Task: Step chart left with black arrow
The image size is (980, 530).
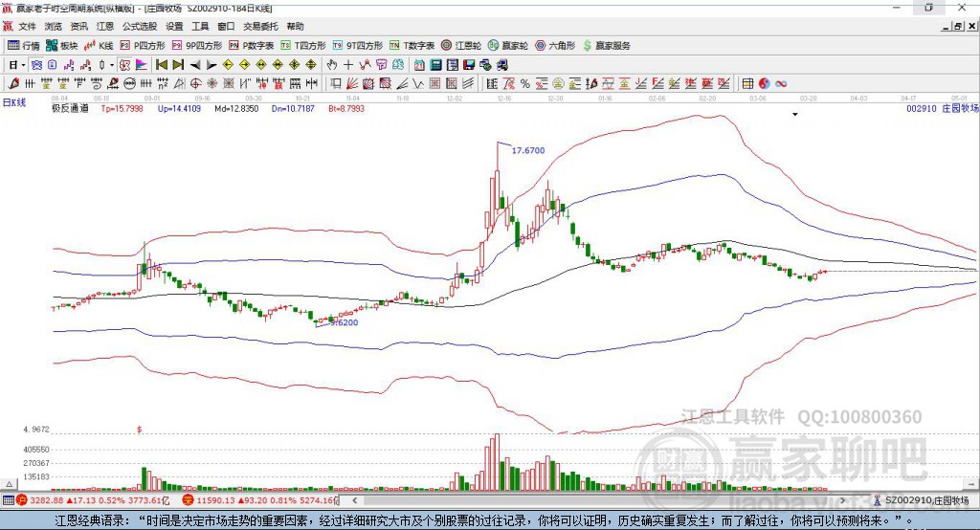Action: pos(195,65)
